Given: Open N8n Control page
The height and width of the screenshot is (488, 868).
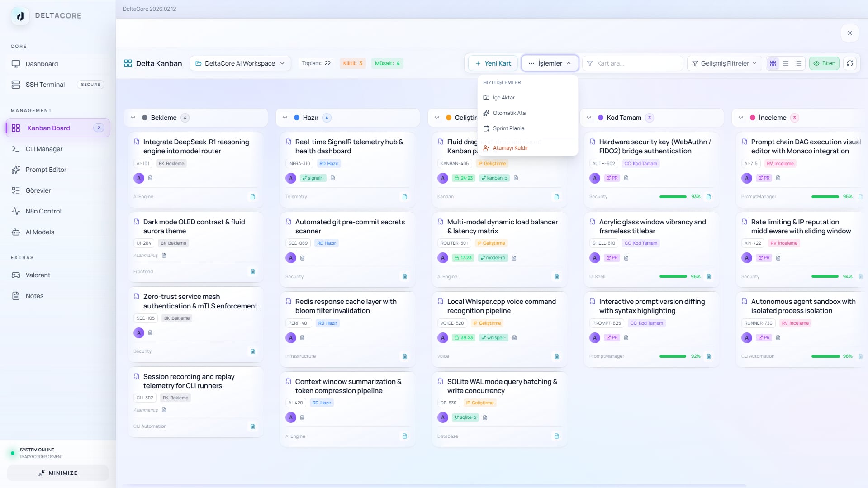Looking at the screenshot, I should (57, 211).
